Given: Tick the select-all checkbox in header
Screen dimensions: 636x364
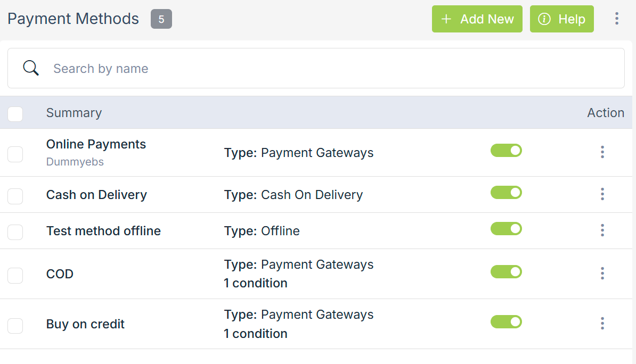Looking at the screenshot, I should coord(15,114).
